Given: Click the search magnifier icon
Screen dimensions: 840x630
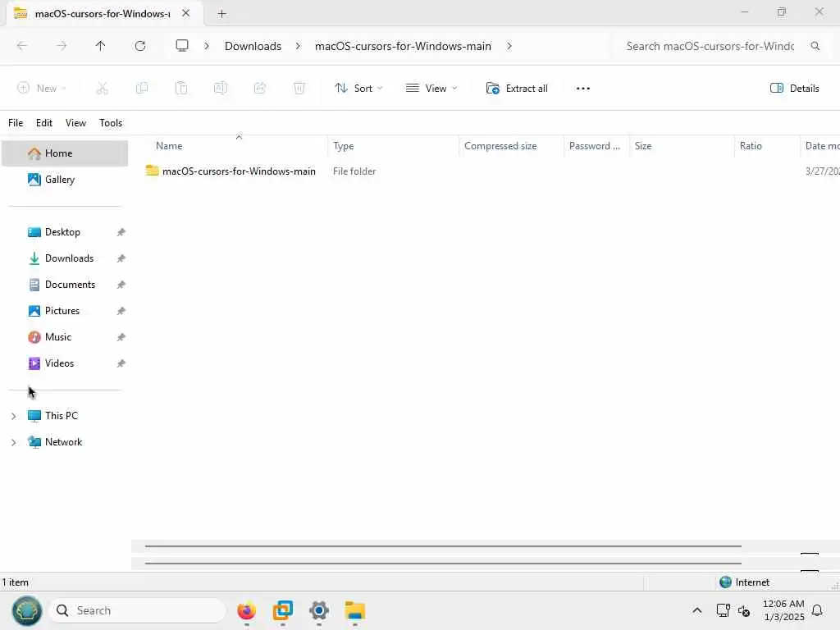Looking at the screenshot, I should [815, 46].
